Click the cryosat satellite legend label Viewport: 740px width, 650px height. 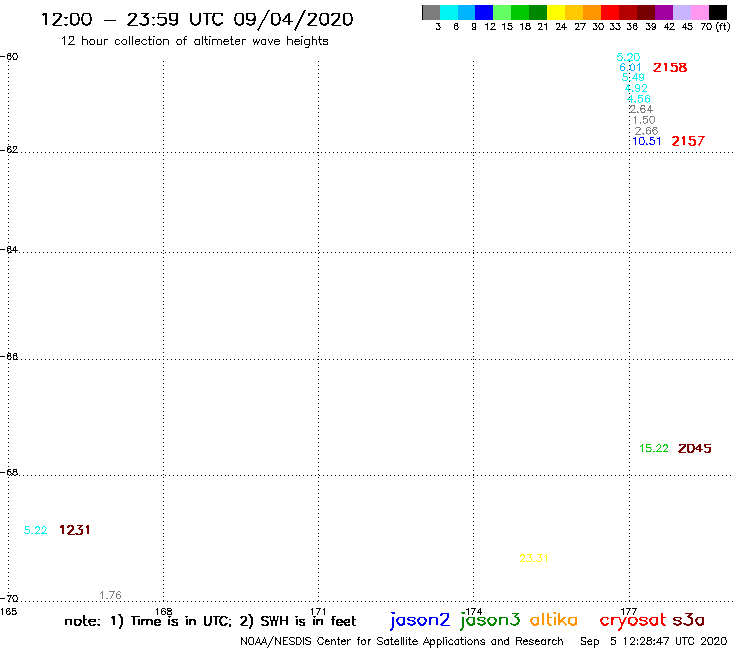(x=633, y=621)
